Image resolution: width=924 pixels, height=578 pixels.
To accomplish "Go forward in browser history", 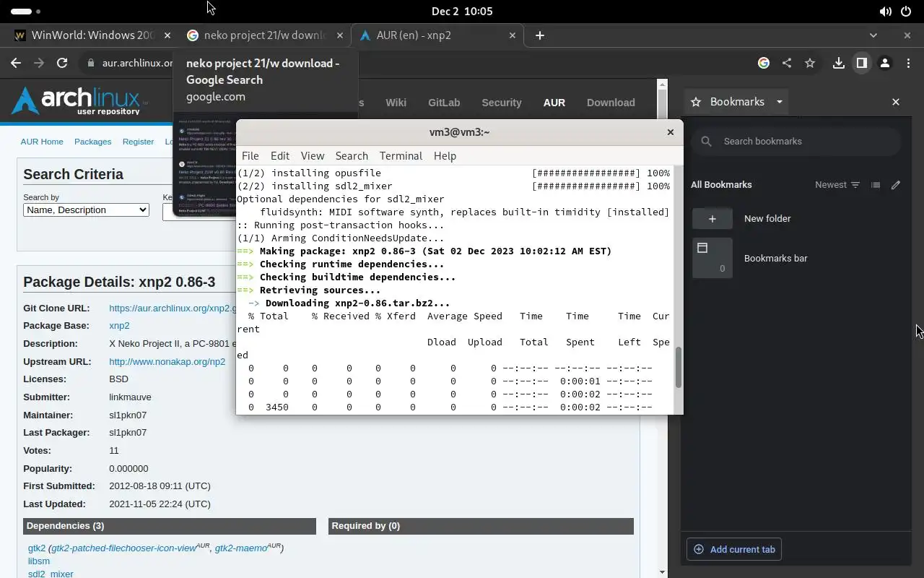I will point(39,63).
